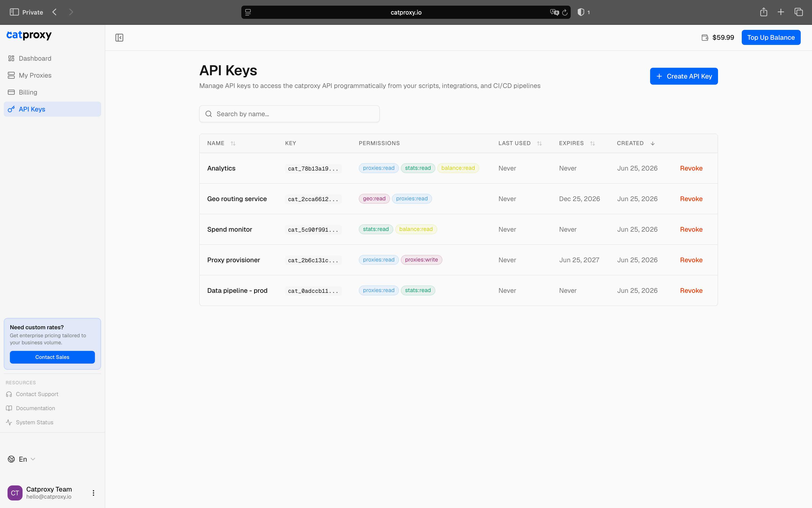
Task: Click the catproxy logo
Action: (29, 35)
